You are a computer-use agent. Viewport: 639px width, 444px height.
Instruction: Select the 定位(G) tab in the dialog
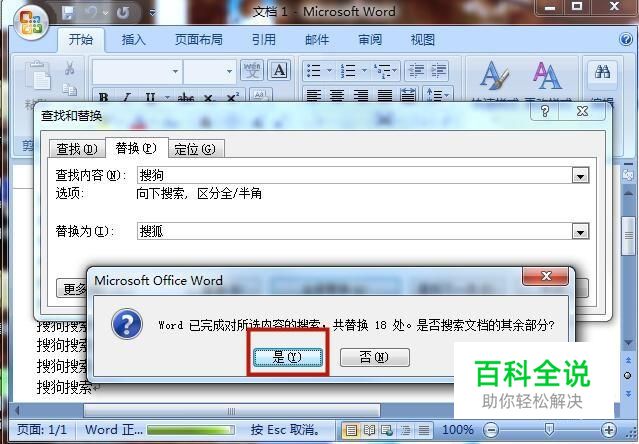(x=195, y=149)
